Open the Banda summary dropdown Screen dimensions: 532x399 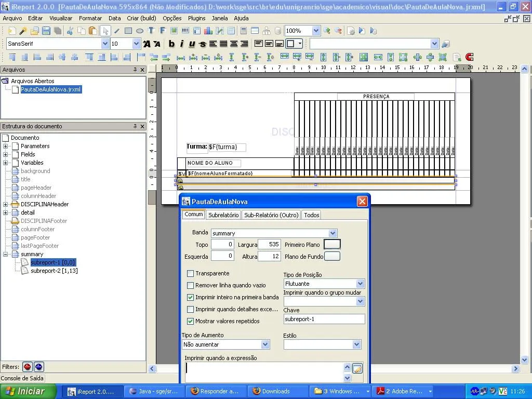pos(333,233)
